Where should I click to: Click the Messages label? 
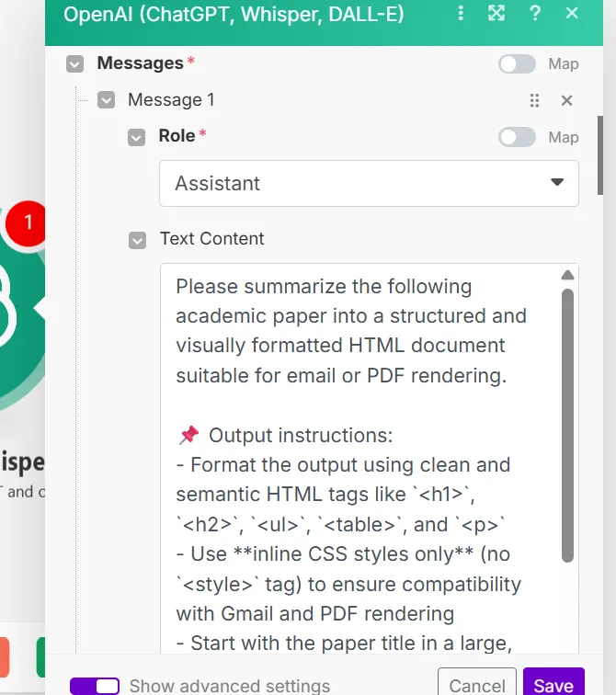140,63
